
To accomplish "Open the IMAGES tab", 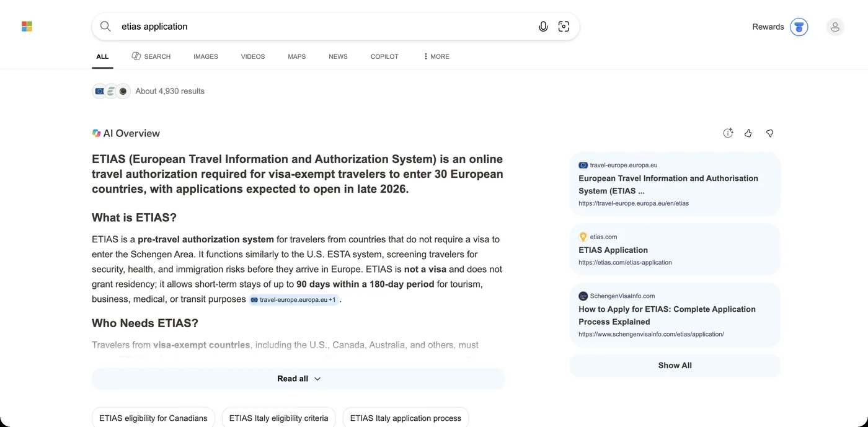I will (x=206, y=56).
